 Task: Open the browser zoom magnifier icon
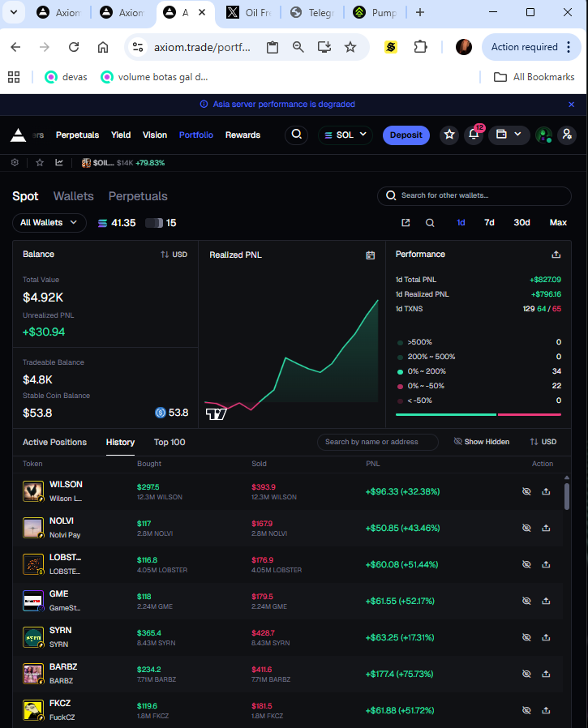(298, 47)
